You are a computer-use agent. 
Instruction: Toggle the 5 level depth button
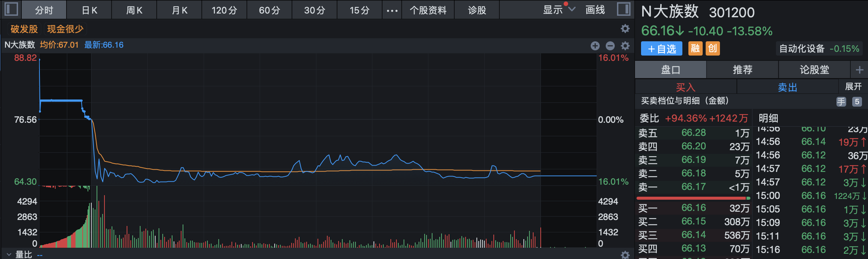coord(857,102)
